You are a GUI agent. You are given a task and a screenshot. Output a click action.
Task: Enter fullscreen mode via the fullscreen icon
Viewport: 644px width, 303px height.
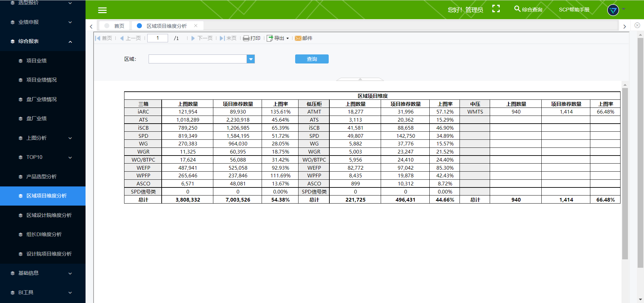pyautogui.click(x=496, y=9)
